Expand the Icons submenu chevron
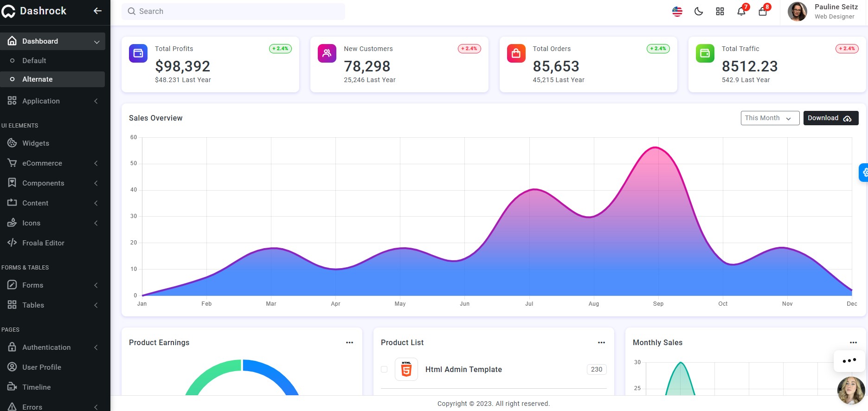This screenshot has height=411, width=868. point(96,223)
